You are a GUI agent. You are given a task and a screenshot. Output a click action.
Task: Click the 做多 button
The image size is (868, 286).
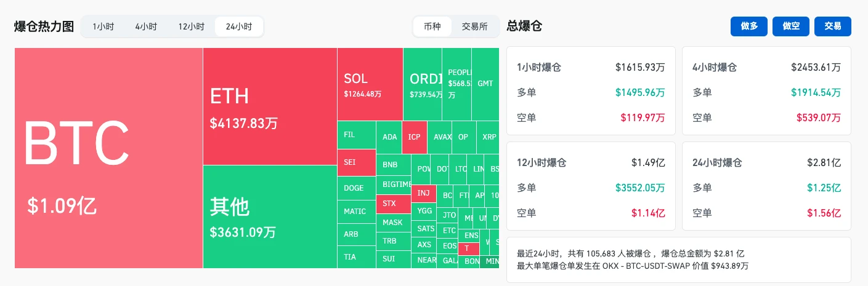pos(749,26)
